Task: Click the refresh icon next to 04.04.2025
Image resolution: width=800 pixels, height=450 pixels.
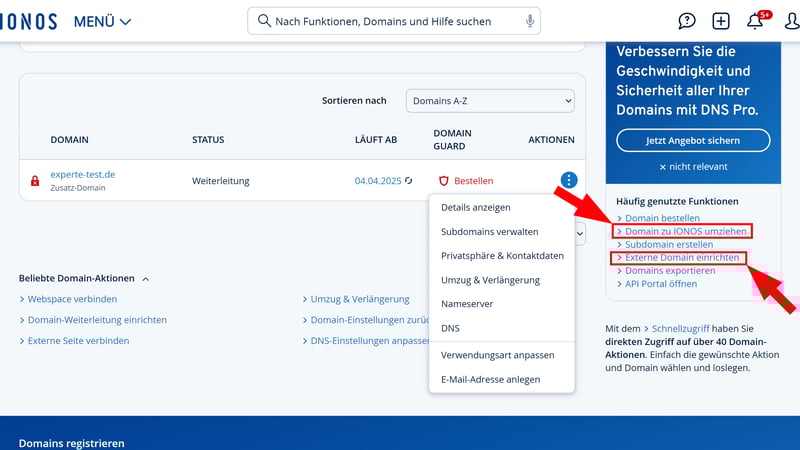Action: 408,181
